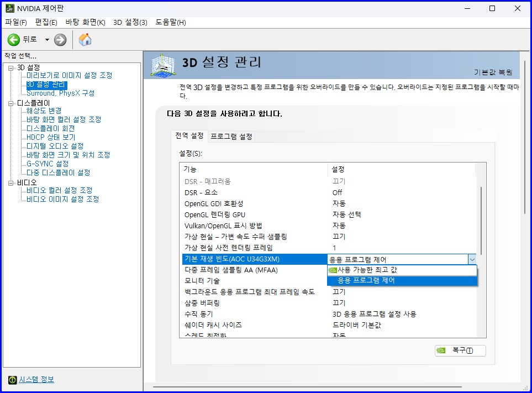This screenshot has height=393, width=532.
Task: Select 3D 설정 관리 in the tree
Action: point(46,84)
